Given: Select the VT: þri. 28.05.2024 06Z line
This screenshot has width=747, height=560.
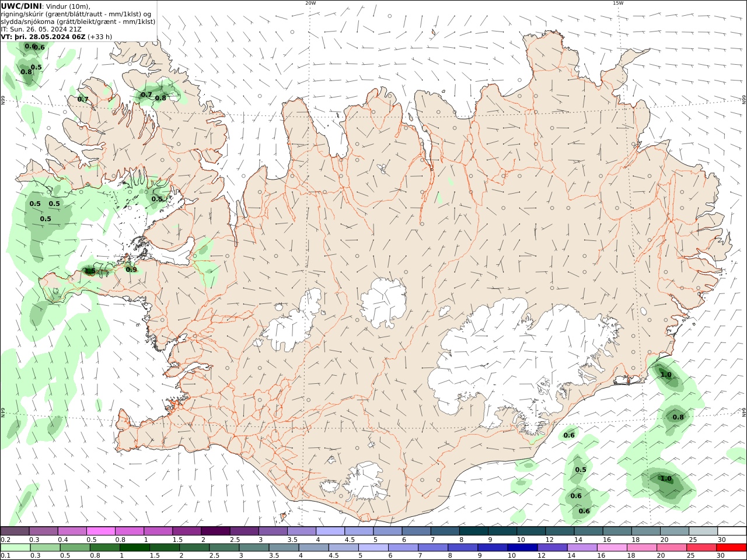Looking at the screenshot, I should click(x=44, y=36).
